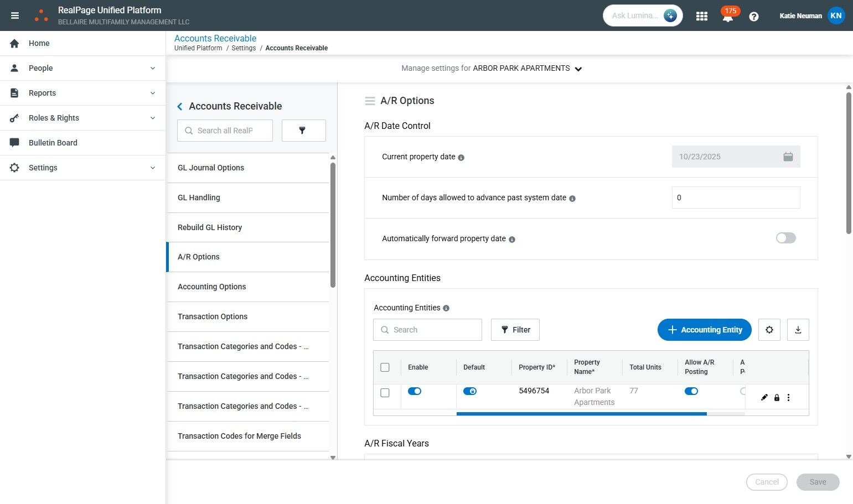Click the Filter button above the table
Screen dimensions: 853x504
point(515,330)
